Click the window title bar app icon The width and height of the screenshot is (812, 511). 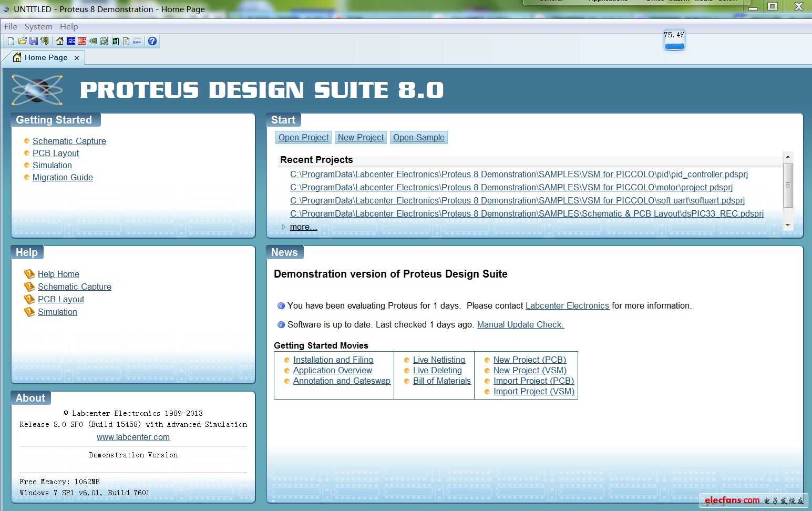tap(6, 9)
